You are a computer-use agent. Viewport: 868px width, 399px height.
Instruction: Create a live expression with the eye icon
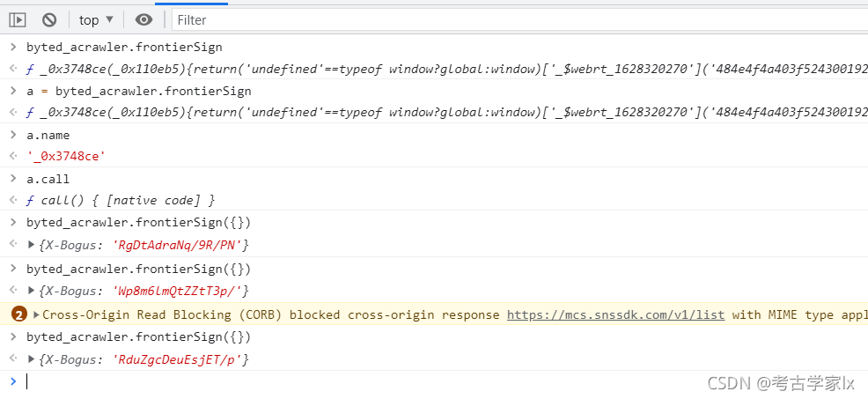[143, 20]
